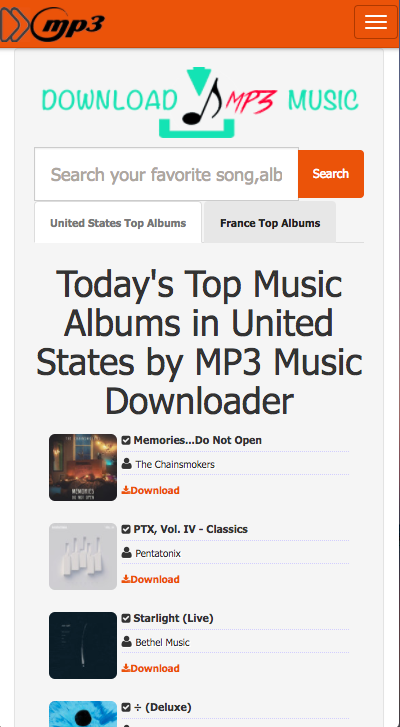The height and width of the screenshot is (727, 400).
Task: Download the Starlight (Live) album
Action: point(151,668)
